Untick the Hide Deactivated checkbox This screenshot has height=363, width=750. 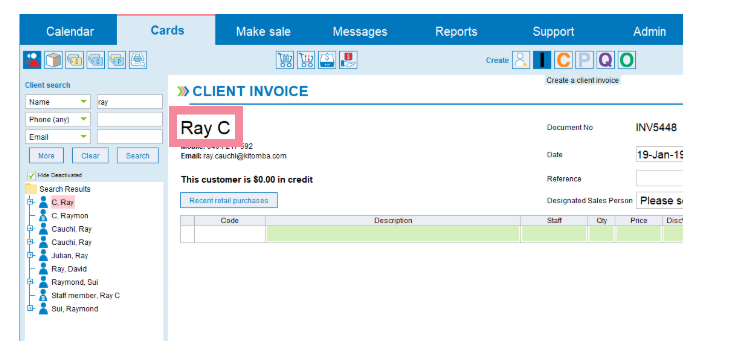click(x=32, y=176)
